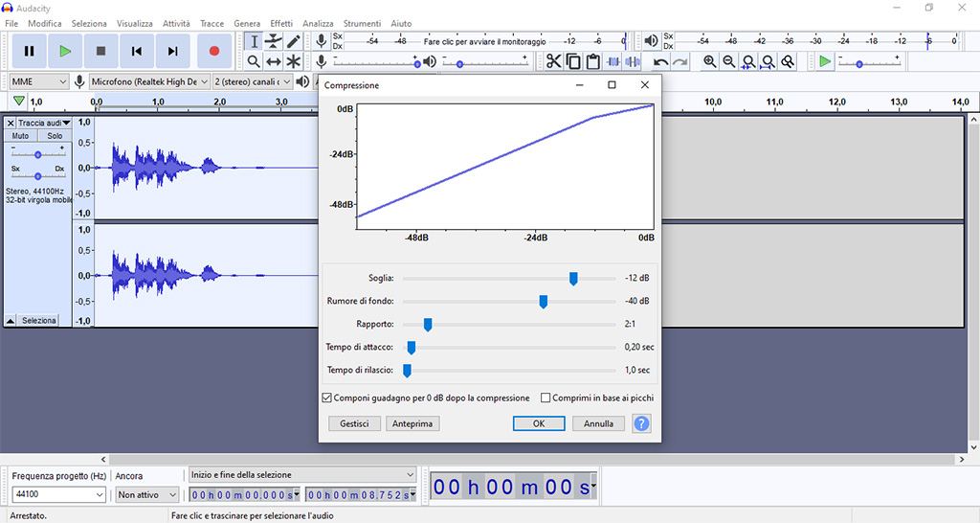Image resolution: width=980 pixels, height=523 pixels.
Task: Click the Silence audio icon
Action: click(634, 61)
